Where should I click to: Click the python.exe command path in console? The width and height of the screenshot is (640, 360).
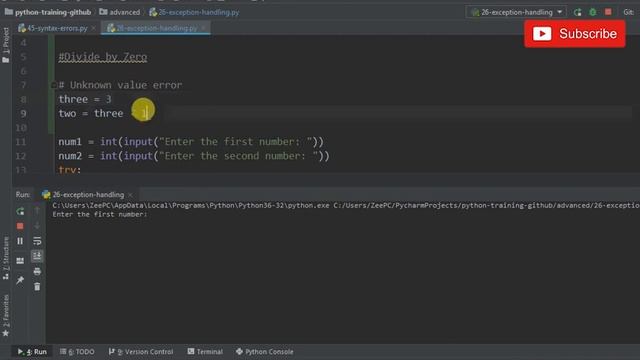(191, 205)
